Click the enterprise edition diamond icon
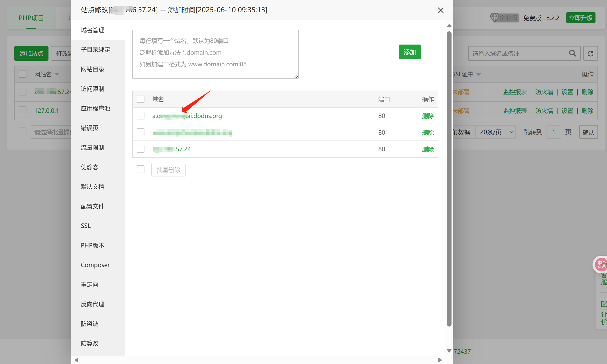The width and height of the screenshot is (607, 364). (494, 18)
